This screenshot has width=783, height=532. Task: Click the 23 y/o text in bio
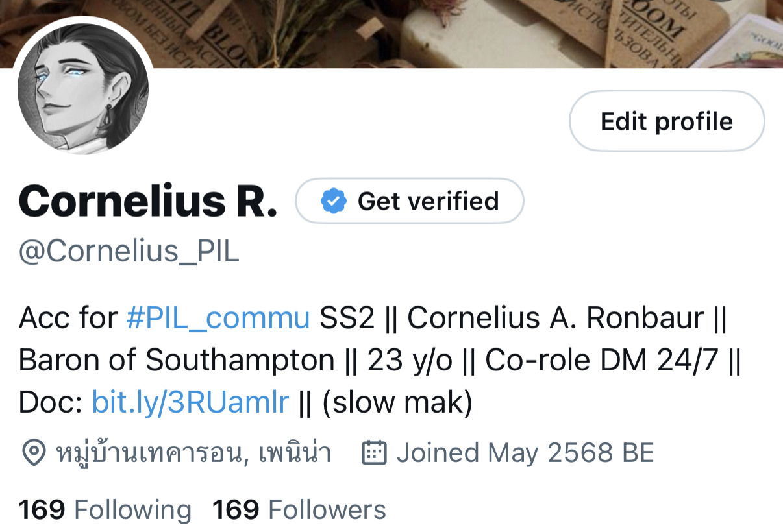click(x=409, y=361)
